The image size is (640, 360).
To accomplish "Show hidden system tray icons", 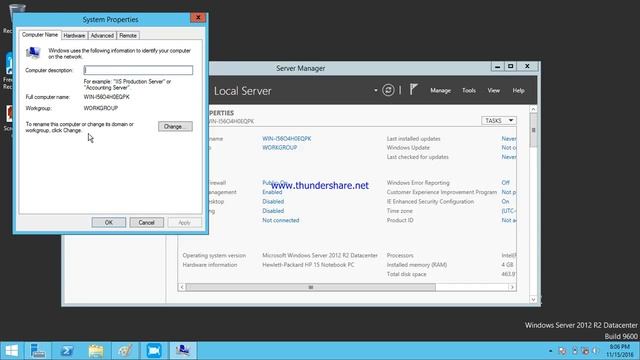I will tap(550, 351).
